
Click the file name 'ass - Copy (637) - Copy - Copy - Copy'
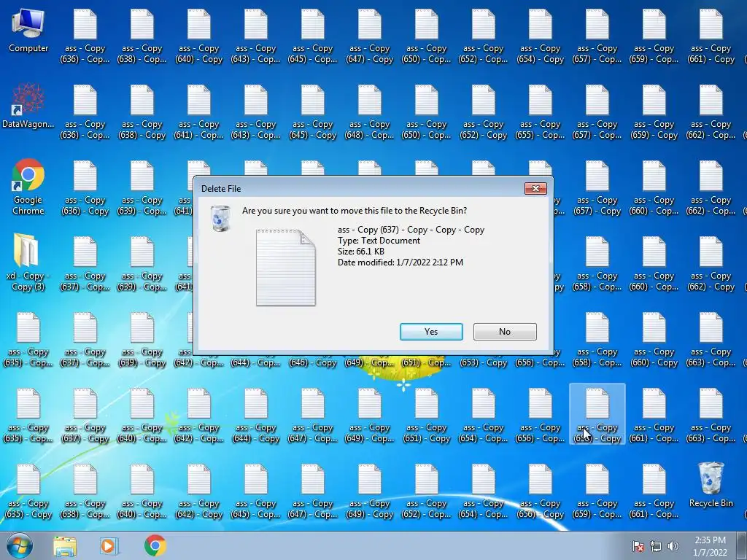coord(411,230)
